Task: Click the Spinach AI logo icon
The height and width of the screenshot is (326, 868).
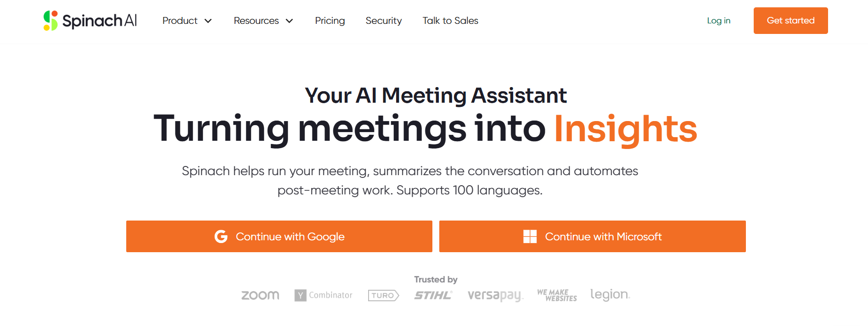Action: [x=50, y=21]
